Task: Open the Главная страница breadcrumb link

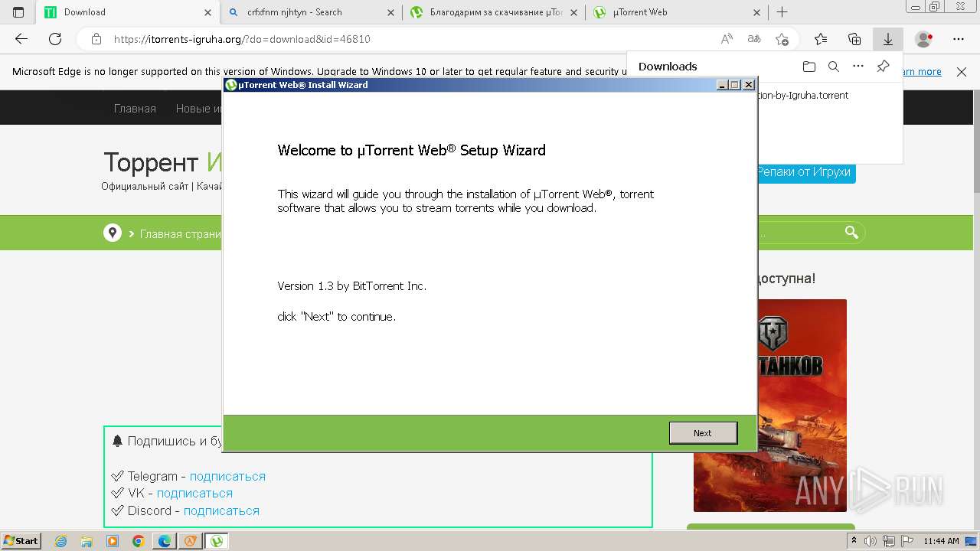Action: [x=181, y=233]
